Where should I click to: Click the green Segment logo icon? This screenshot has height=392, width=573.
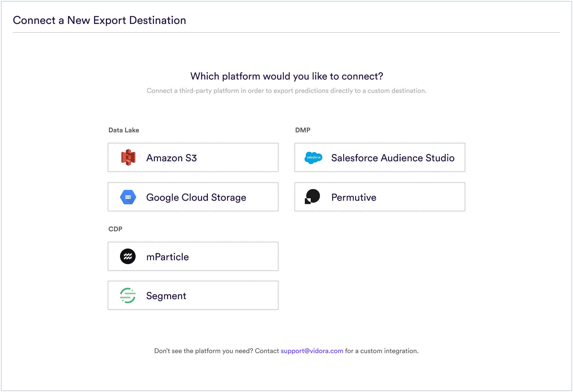tap(128, 296)
